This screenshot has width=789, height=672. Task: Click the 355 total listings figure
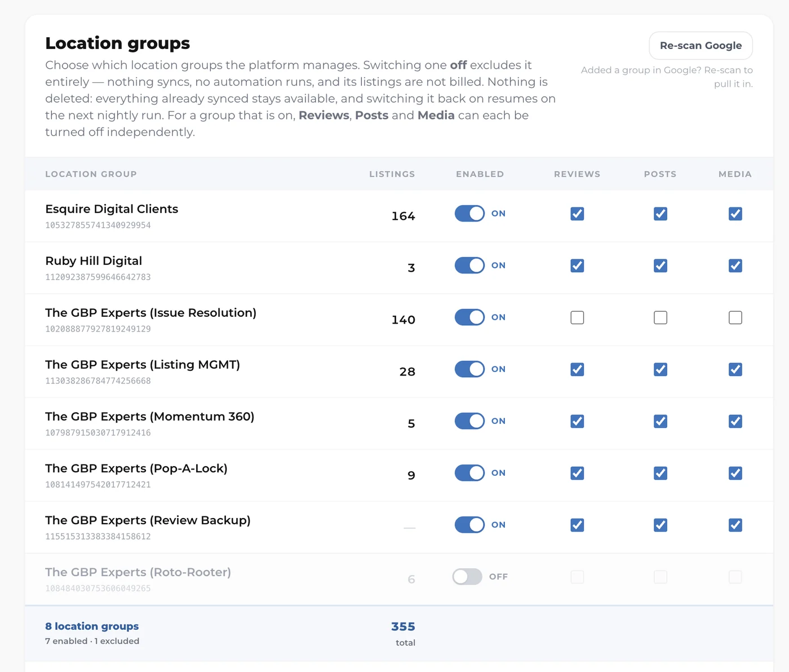pos(403,626)
